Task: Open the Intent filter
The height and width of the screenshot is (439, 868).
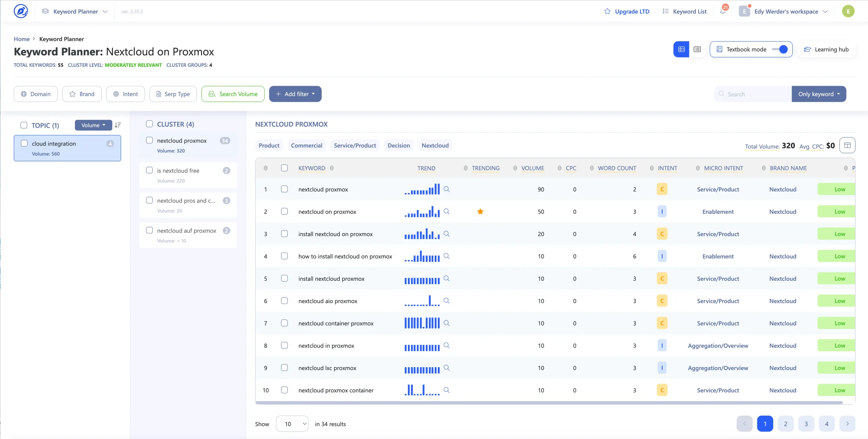Action: tap(125, 94)
